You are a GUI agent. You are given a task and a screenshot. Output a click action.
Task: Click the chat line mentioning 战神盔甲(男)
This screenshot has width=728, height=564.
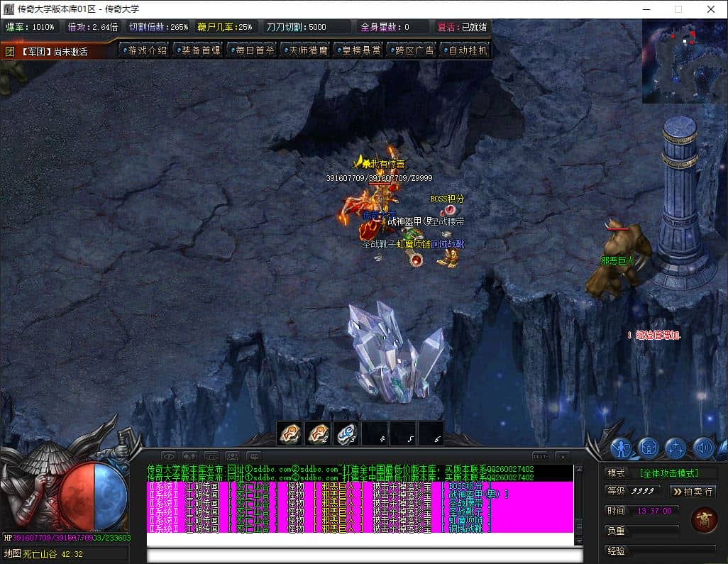328,494
